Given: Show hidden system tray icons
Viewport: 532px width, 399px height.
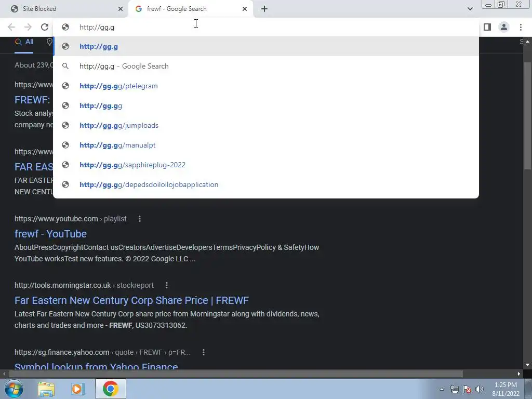Looking at the screenshot, I should (442, 389).
